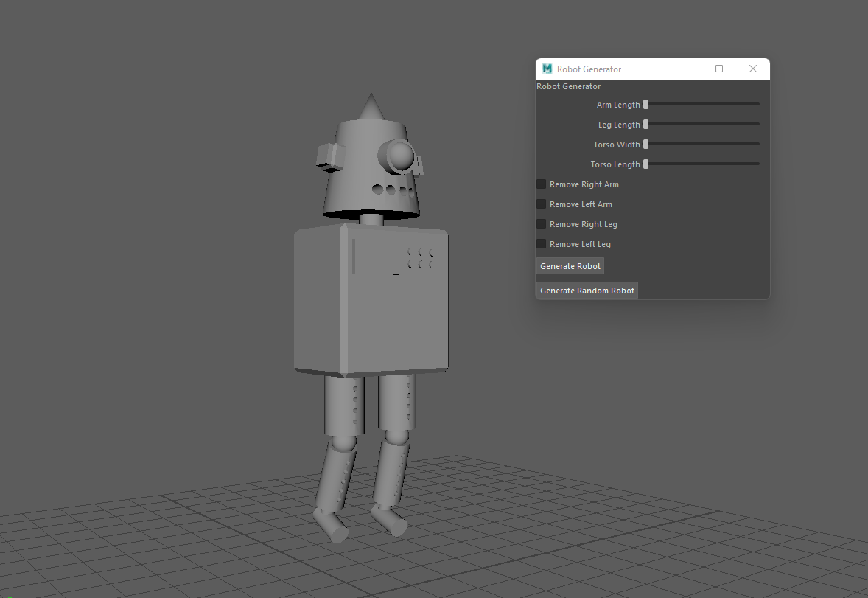Click the Arm Length label

[618, 105]
